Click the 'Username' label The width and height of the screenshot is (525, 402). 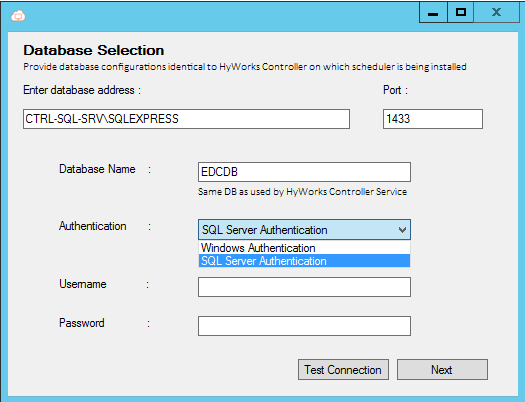pos(83,284)
